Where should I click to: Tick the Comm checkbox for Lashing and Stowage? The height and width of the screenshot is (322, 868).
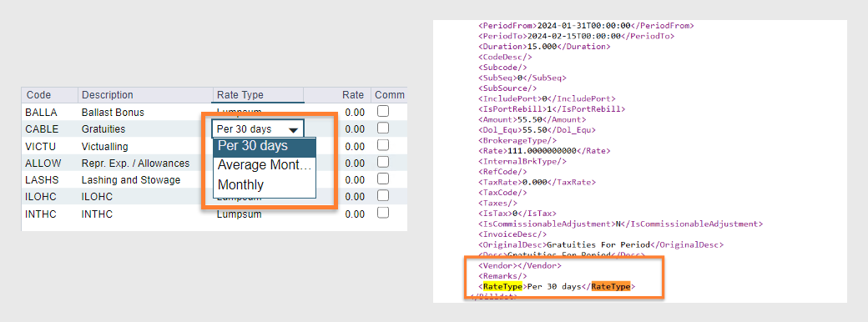point(383,179)
